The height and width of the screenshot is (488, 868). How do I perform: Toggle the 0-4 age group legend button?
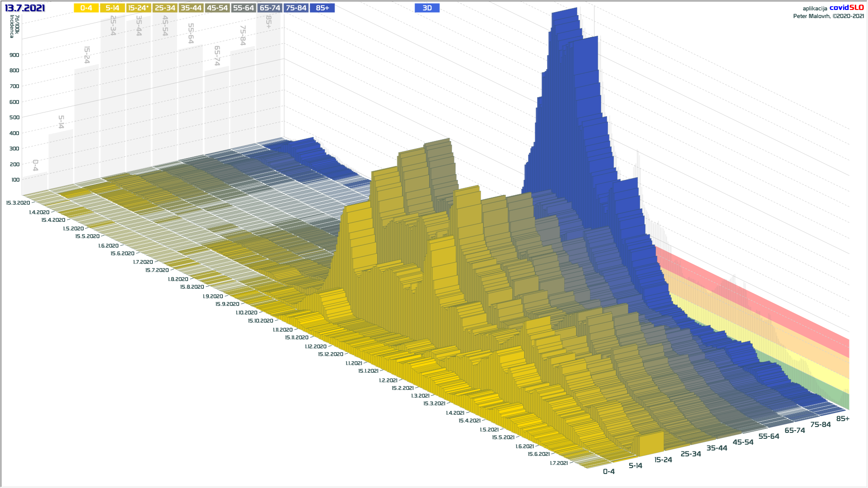[86, 8]
